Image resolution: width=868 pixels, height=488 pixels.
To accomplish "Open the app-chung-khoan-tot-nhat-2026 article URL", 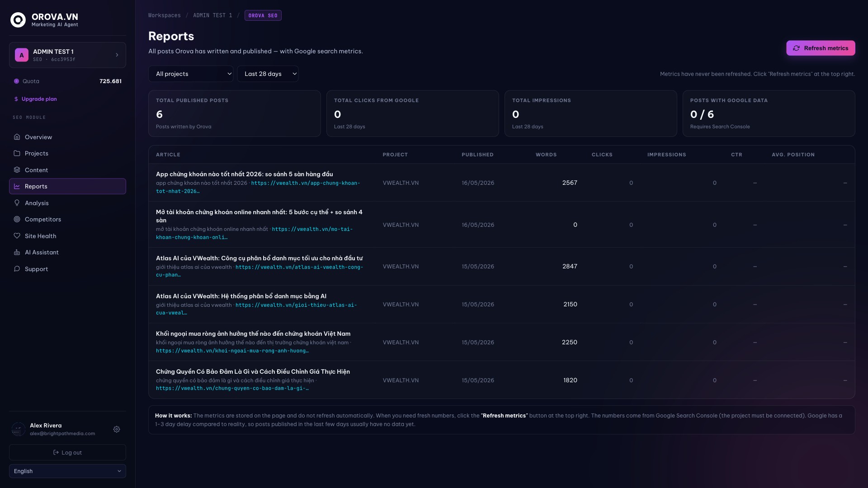I will click(258, 187).
